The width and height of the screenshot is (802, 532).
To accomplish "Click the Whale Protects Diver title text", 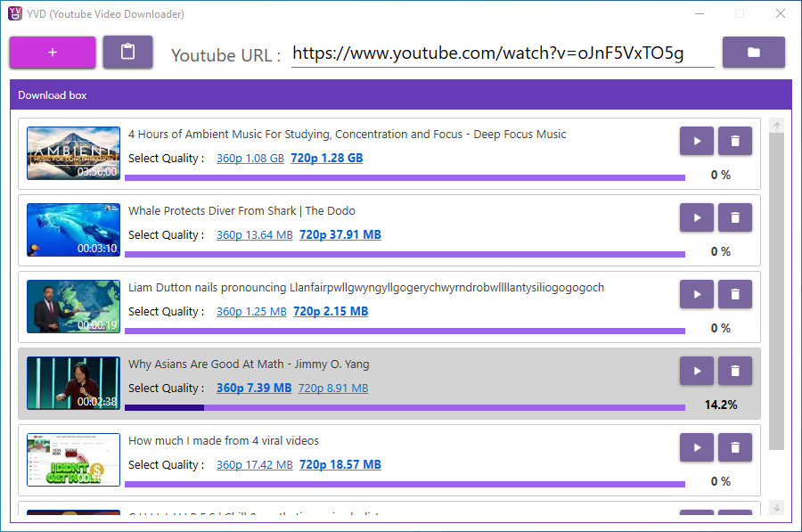I will coord(241,211).
